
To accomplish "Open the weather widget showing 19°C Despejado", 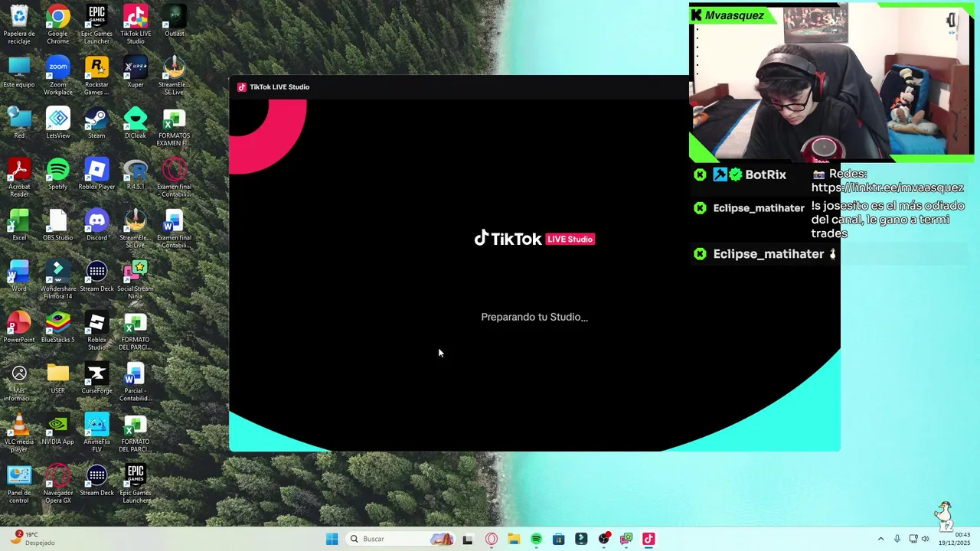I will click(32, 539).
